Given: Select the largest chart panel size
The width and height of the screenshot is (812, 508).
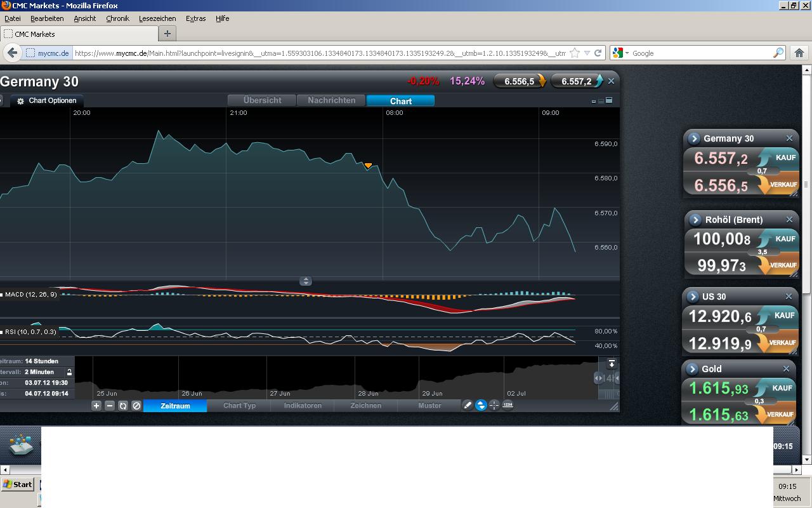Looking at the screenshot, I should pos(609,100).
